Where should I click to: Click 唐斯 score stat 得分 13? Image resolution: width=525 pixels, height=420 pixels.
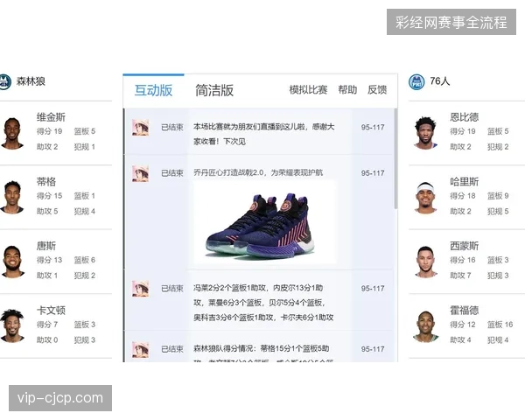coord(50,260)
